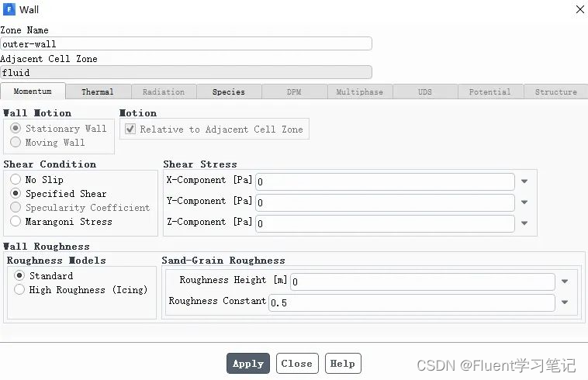The image size is (588, 380).
Task: Switch to the Momentum tab
Action: [33, 92]
